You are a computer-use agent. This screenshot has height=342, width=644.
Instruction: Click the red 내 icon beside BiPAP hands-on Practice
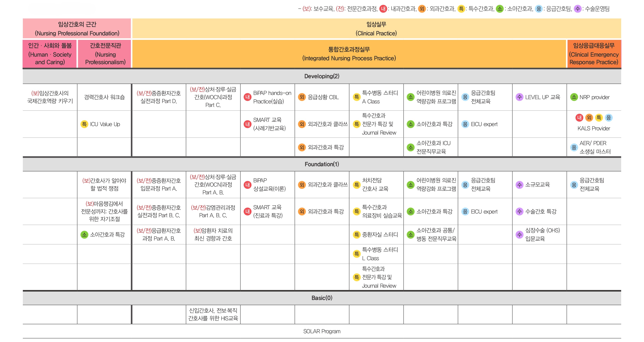(x=248, y=97)
